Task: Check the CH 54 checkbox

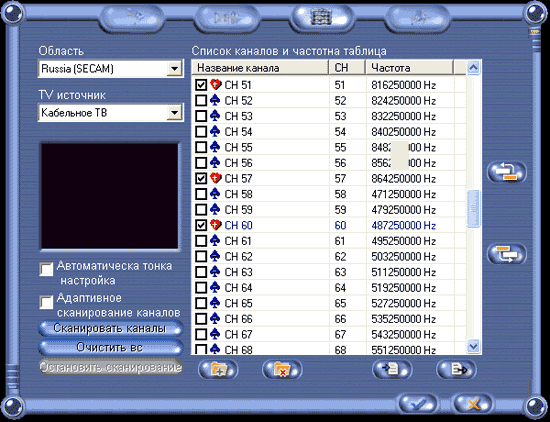Action: [201, 132]
